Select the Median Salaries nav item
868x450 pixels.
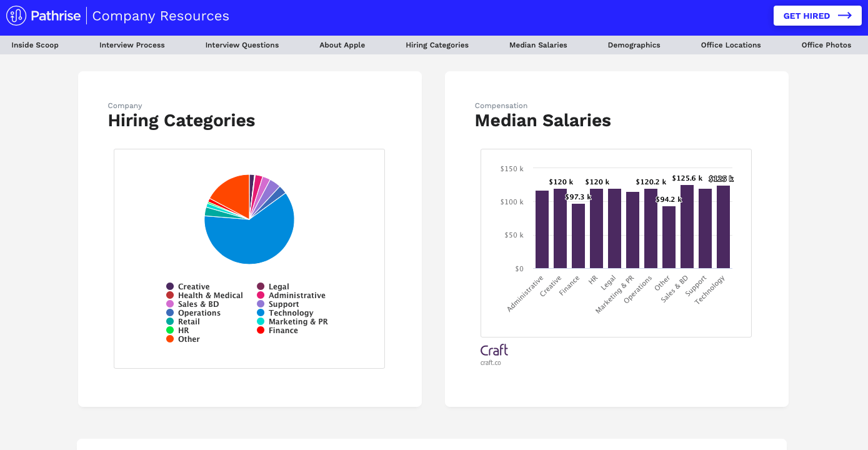[538, 45]
